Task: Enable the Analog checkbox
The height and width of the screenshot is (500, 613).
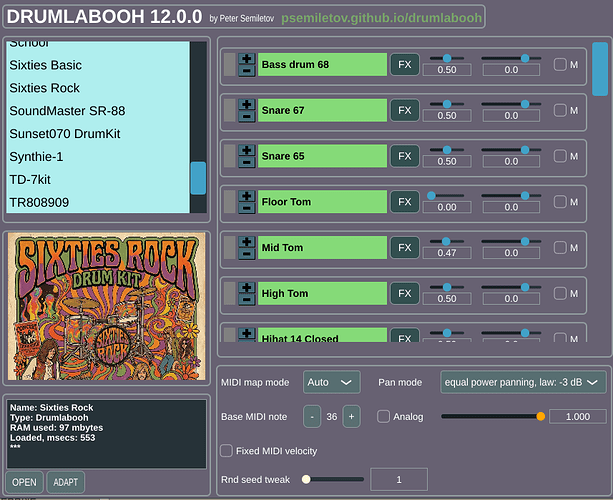Action: click(x=384, y=417)
